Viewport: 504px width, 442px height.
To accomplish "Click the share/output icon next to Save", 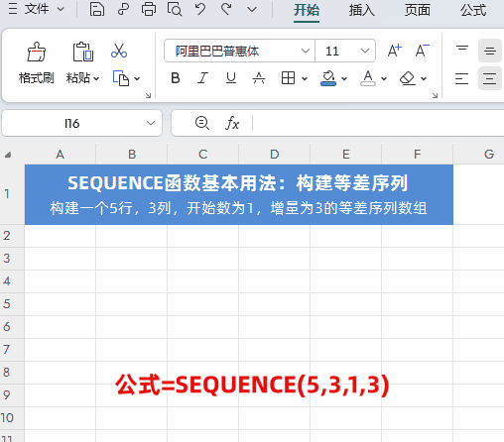I will click(x=123, y=9).
